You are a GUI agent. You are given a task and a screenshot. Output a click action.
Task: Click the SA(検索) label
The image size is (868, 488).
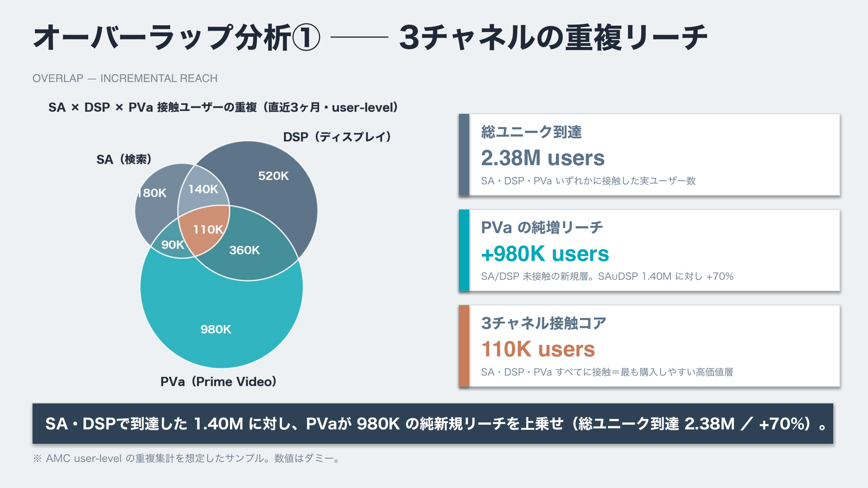point(124,159)
